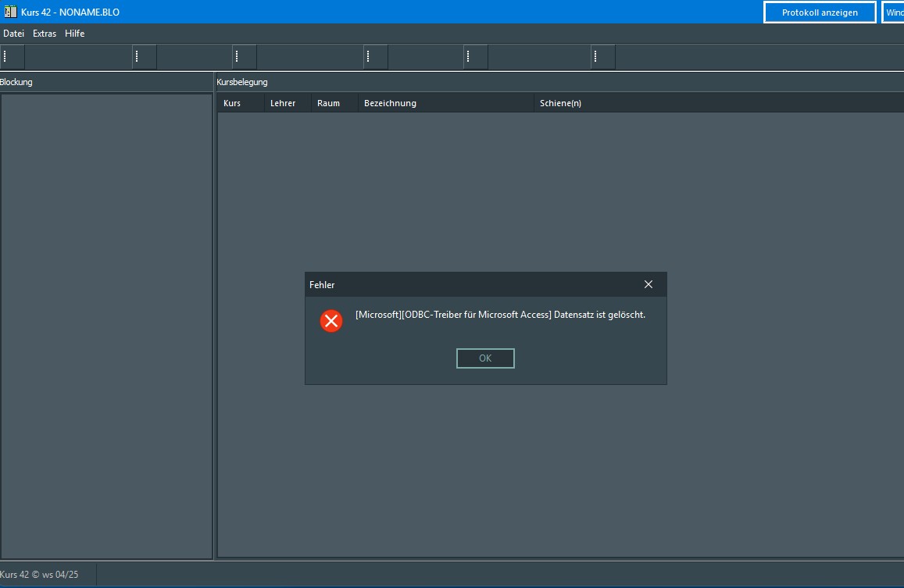Screen dimensions: 904x588
Task: Click the Raum column header
Action: pyautogui.click(x=335, y=103)
